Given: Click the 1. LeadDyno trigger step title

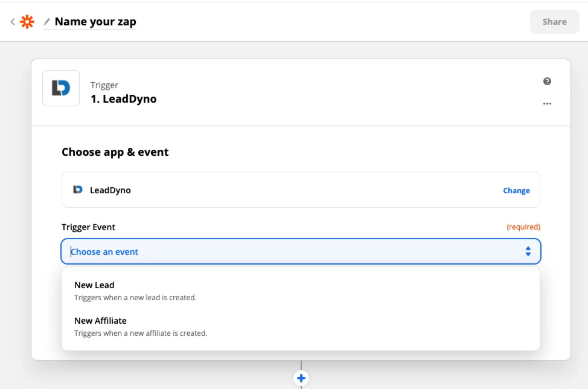Looking at the screenshot, I should (x=123, y=99).
